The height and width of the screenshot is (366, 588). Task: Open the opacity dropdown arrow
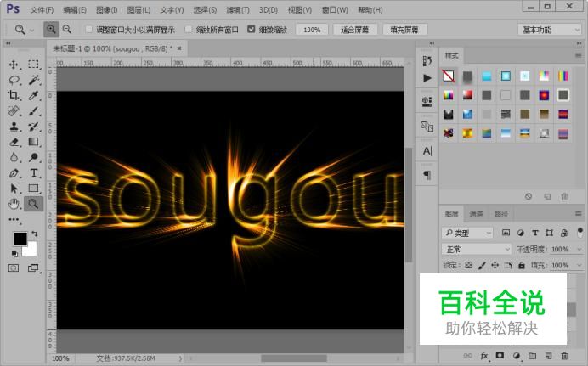click(579, 249)
